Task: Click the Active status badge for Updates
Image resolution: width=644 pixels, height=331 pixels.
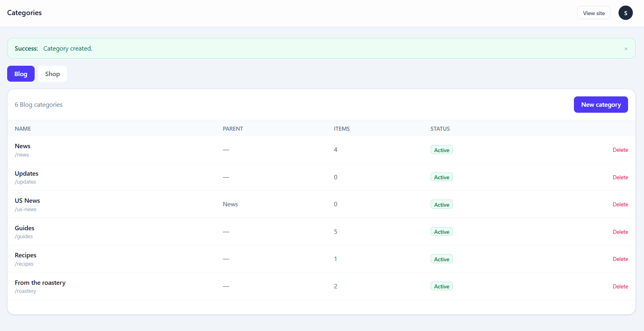Action: click(441, 177)
